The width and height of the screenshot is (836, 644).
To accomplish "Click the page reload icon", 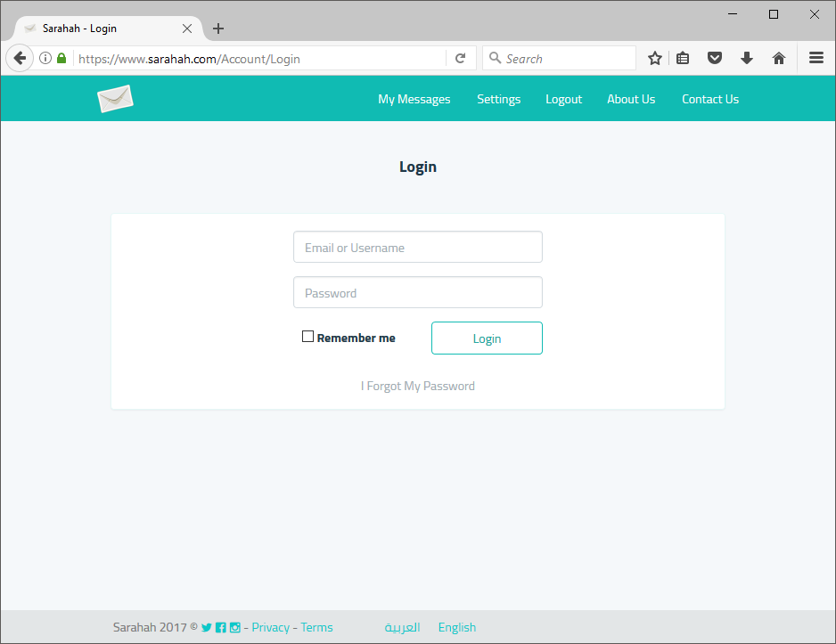I will (461, 57).
